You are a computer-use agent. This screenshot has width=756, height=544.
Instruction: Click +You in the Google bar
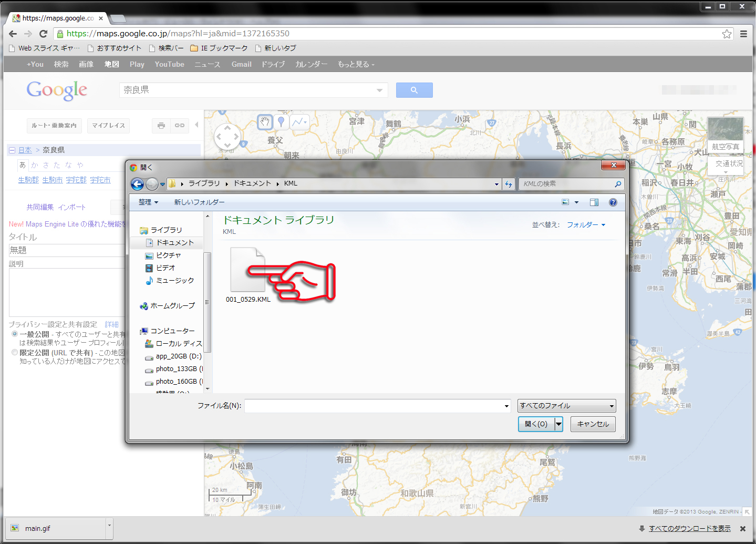(35, 64)
